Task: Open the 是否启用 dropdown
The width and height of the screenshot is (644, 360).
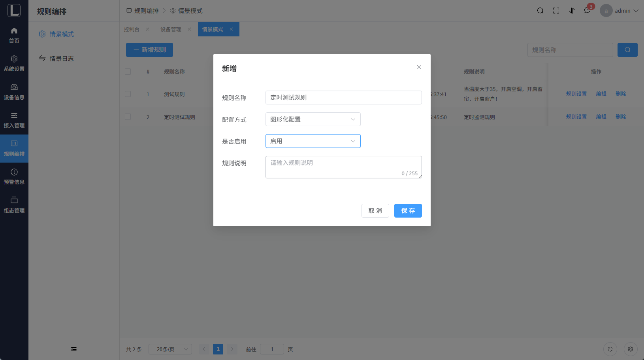Action: [313, 141]
